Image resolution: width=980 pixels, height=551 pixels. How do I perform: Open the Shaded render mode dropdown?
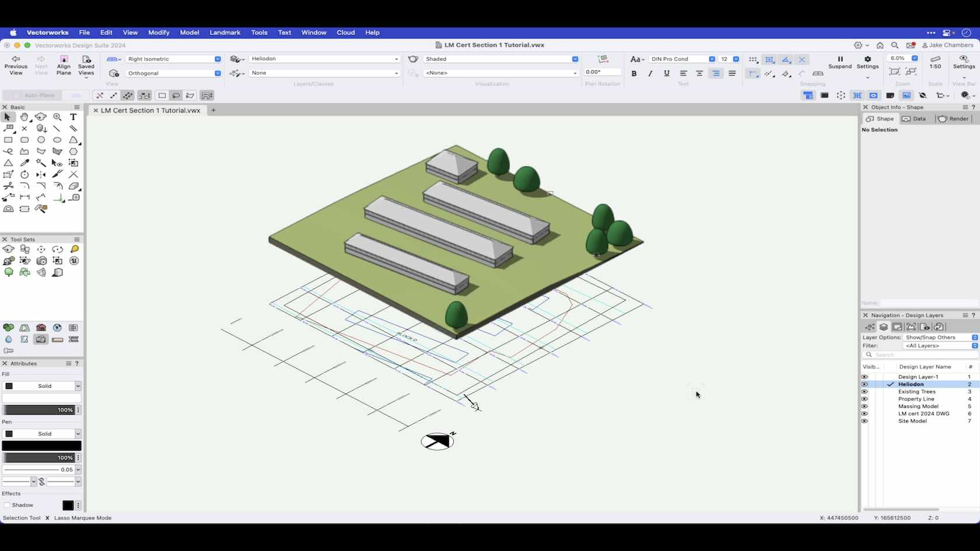coord(574,59)
